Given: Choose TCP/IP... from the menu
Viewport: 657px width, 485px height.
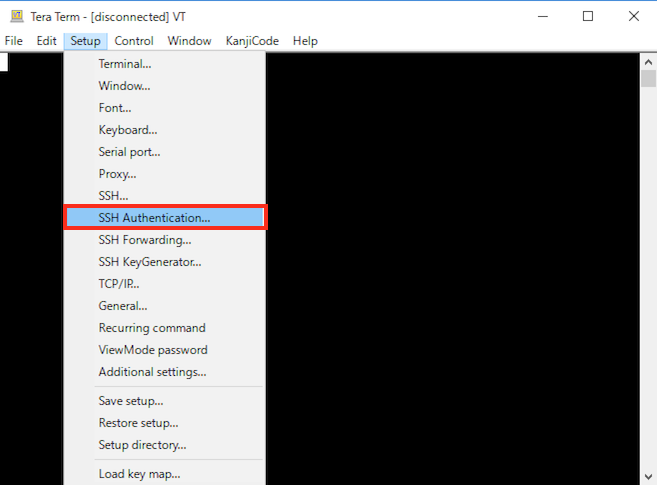Looking at the screenshot, I should tap(119, 284).
